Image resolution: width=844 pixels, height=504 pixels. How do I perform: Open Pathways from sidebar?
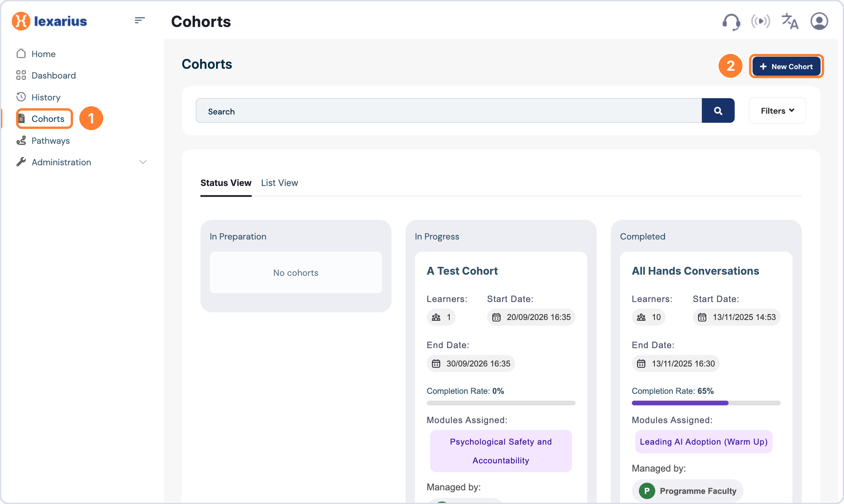(50, 141)
